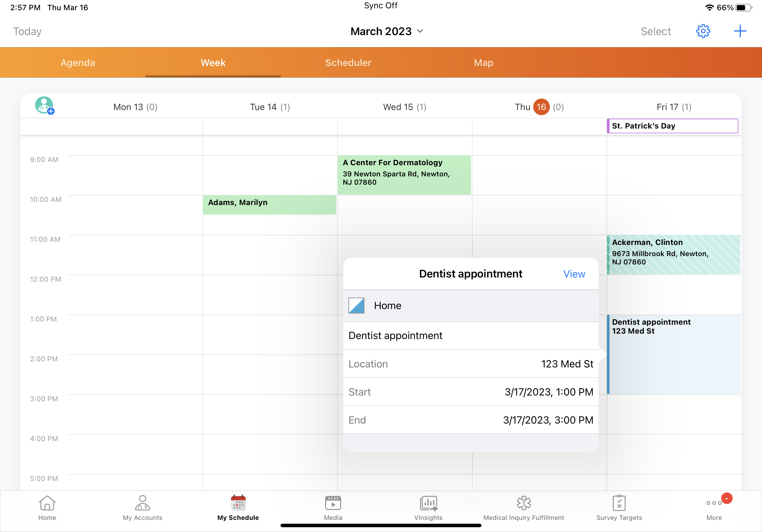762x532 pixels.
Task: Switch to the Scheduler tab
Action: pyautogui.click(x=348, y=63)
